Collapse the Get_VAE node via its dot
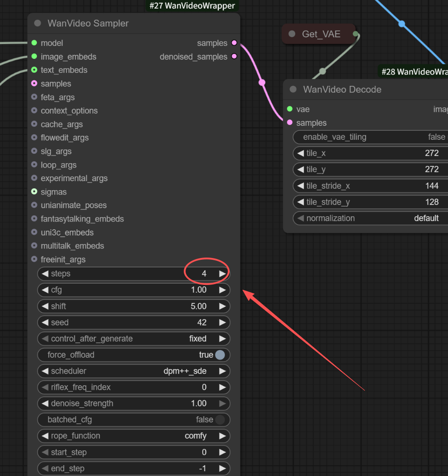Image resolution: width=448 pixels, height=476 pixels. coord(292,34)
